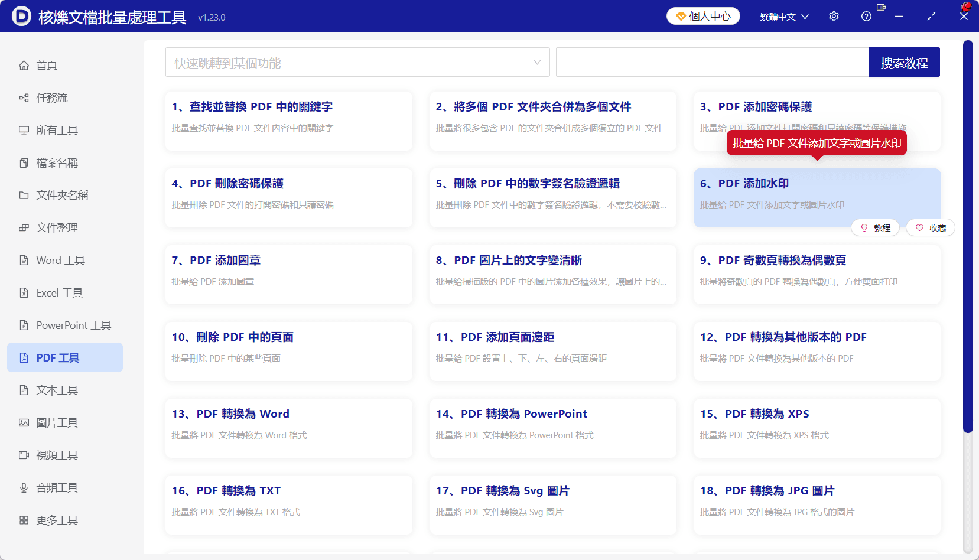Click the lightbulb 教程 tutorial button
Screen dimensions: 979x560
click(875, 227)
